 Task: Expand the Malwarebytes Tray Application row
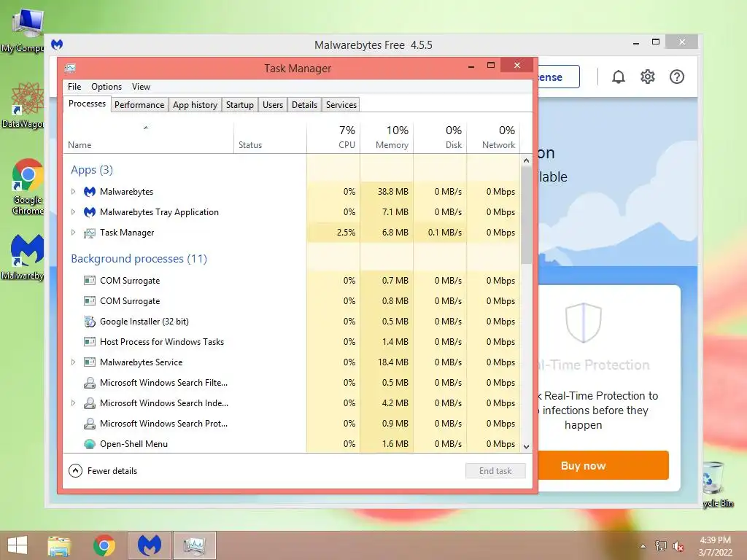click(x=73, y=212)
